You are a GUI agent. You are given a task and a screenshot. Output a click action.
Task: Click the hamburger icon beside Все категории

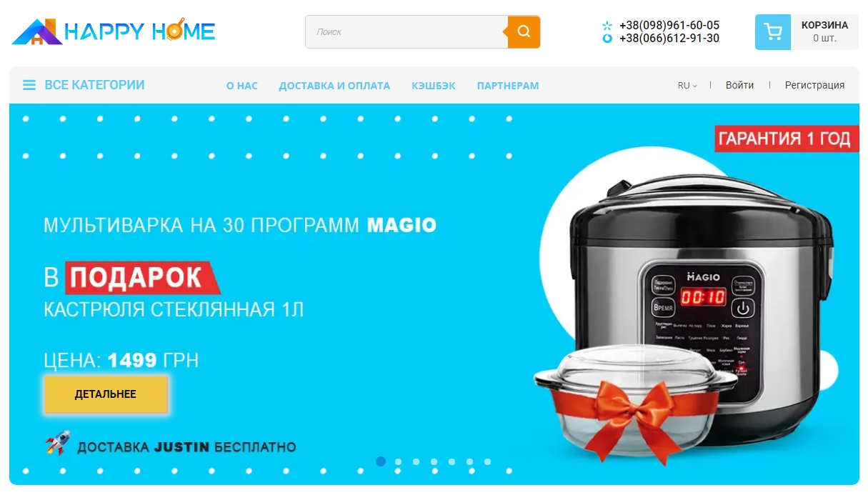(x=29, y=85)
